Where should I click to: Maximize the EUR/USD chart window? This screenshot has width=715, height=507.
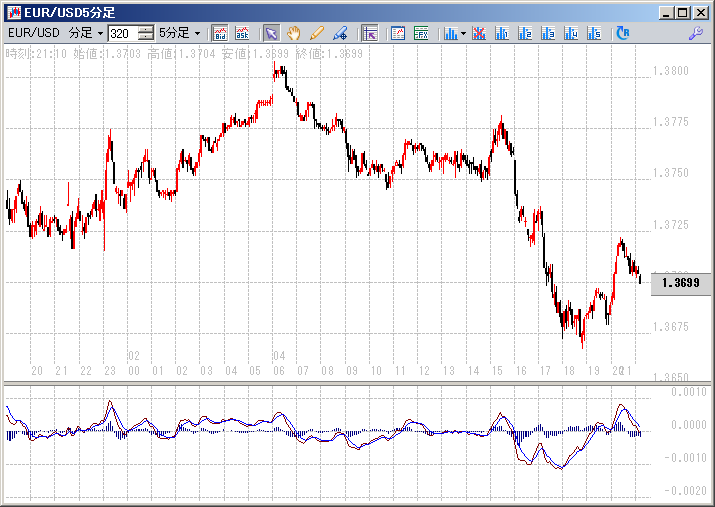tap(683, 13)
